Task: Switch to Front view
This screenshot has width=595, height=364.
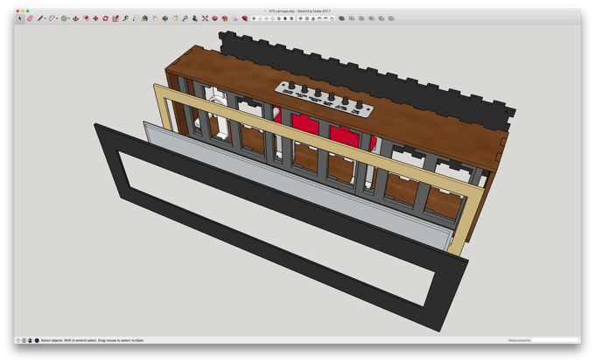Action: (x=313, y=18)
